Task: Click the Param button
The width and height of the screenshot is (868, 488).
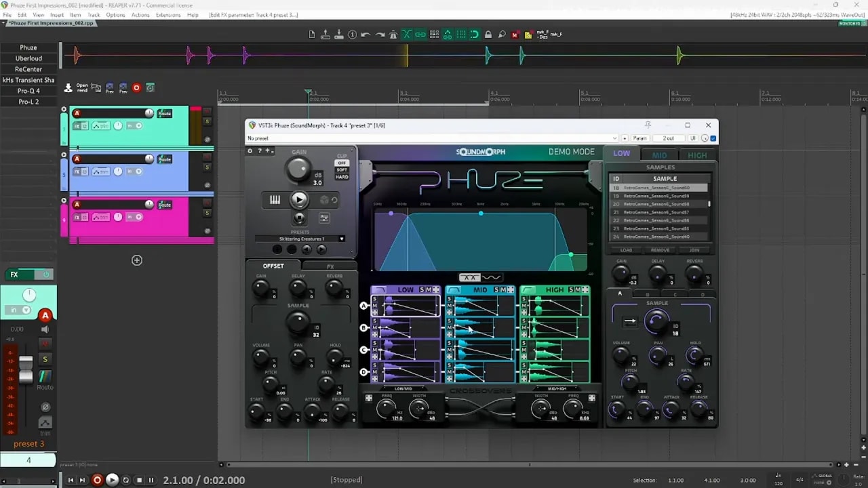Action: click(x=639, y=138)
